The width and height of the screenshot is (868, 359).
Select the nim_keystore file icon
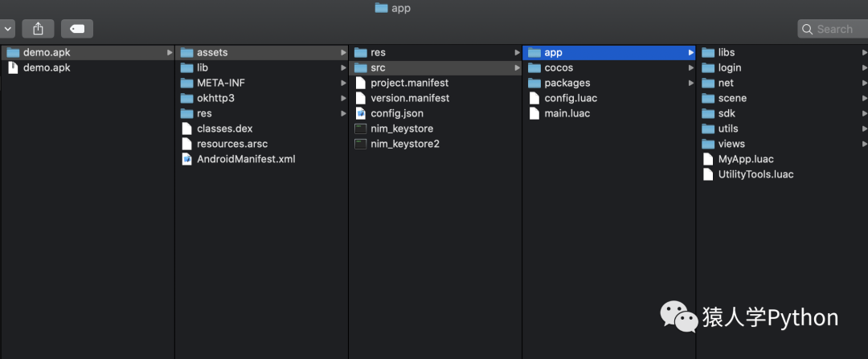pyautogui.click(x=361, y=129)
